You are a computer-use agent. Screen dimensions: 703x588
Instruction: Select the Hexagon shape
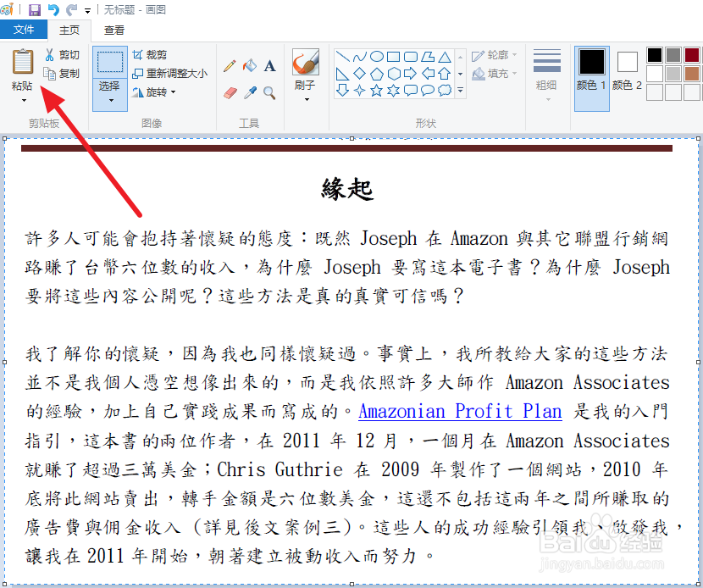393,74
